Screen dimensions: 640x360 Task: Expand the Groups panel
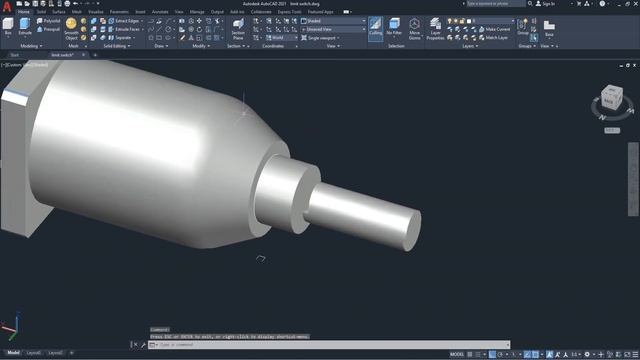click(x=526, y=46)
